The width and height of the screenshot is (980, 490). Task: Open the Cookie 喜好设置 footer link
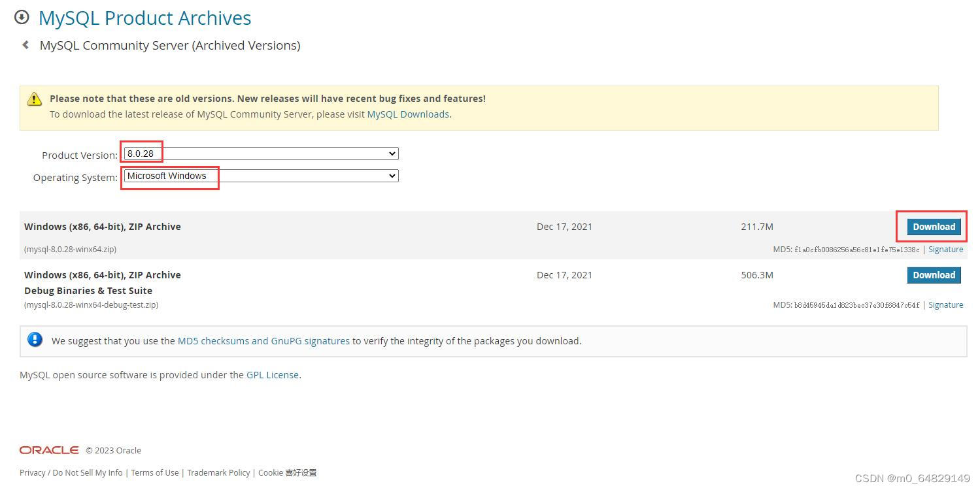coord(288,473)
